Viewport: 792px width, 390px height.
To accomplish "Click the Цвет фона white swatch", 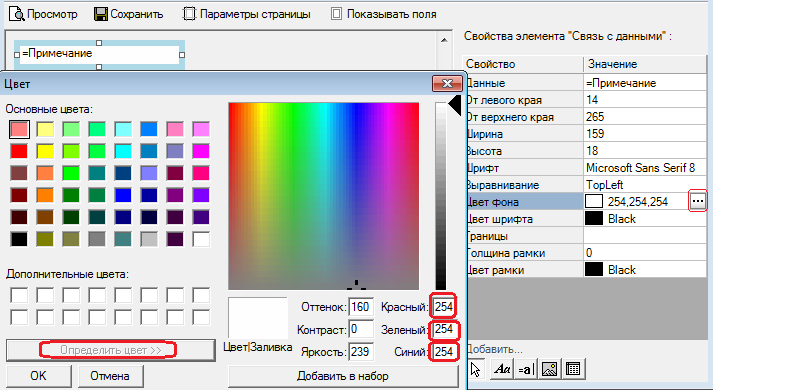I will 594,202.
